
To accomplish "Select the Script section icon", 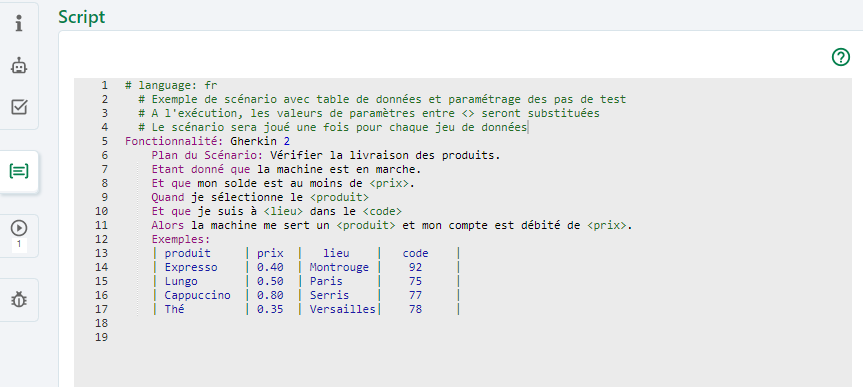I will (x=19, y=171).
